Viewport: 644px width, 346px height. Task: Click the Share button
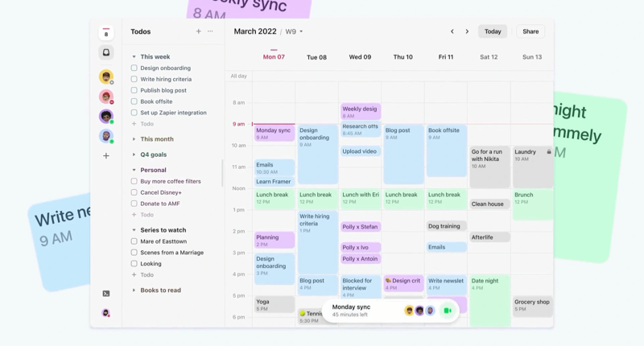point(530,31)
